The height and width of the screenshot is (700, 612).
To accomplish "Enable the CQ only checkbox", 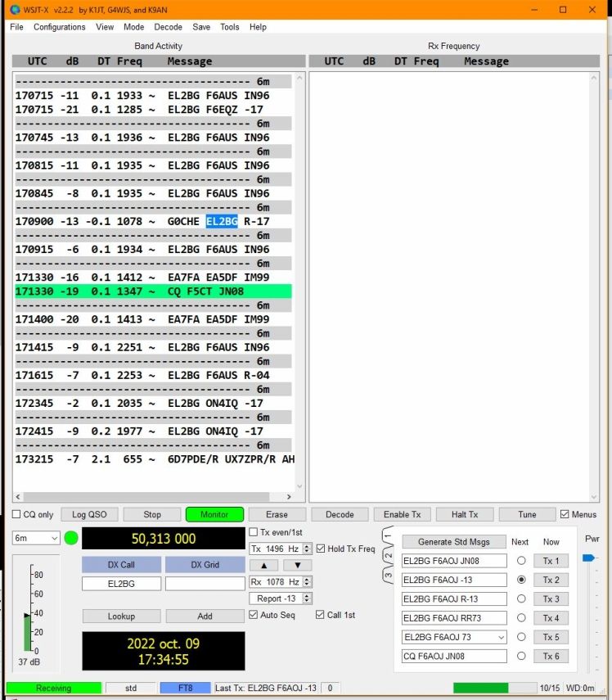I will coord(16,515).
